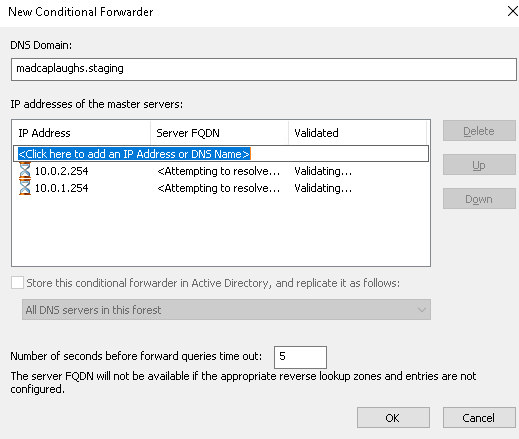519x439 pixels.
Task: Click the Server FQDN column header
Action: click(x=219, y=133)
